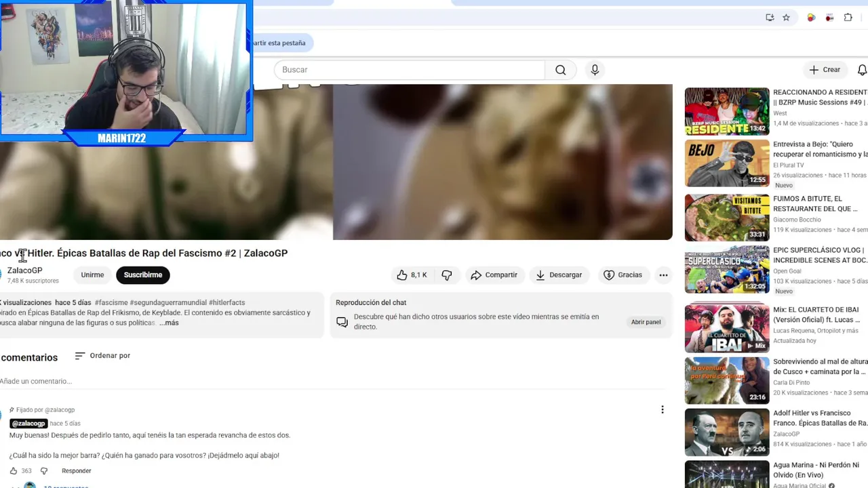The image size is (868, 488).
Task: Click the Giacomo Bocchio channel name
Action: click(797, 220)
